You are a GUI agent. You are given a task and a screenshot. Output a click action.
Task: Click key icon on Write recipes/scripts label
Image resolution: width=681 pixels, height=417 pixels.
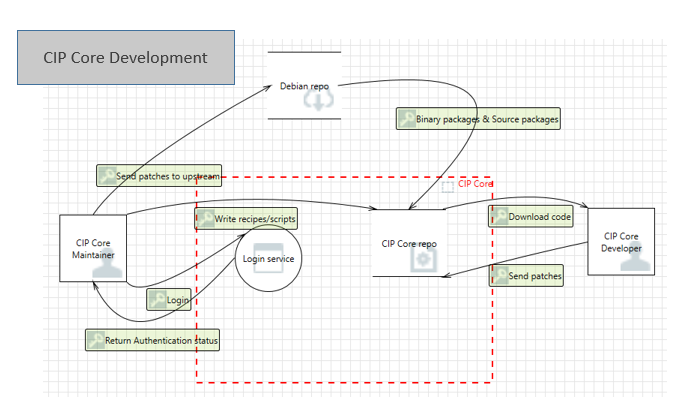pos(205,218)
